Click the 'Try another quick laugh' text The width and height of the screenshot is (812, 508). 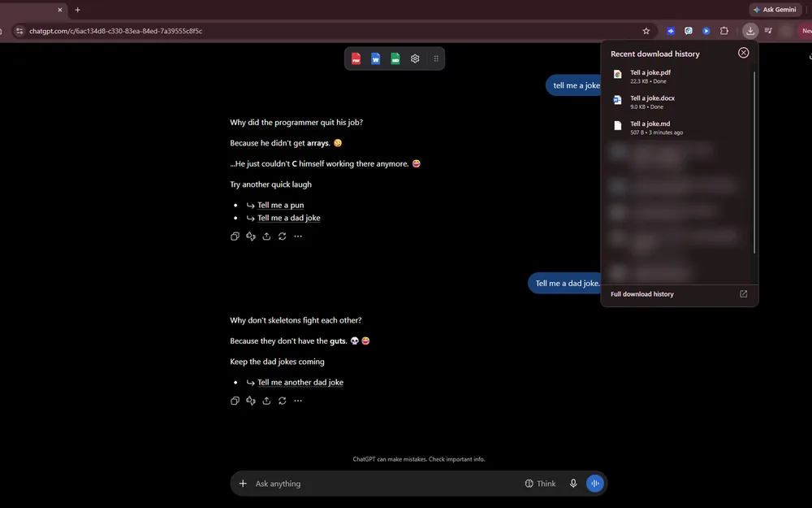[x=271, y=185]
